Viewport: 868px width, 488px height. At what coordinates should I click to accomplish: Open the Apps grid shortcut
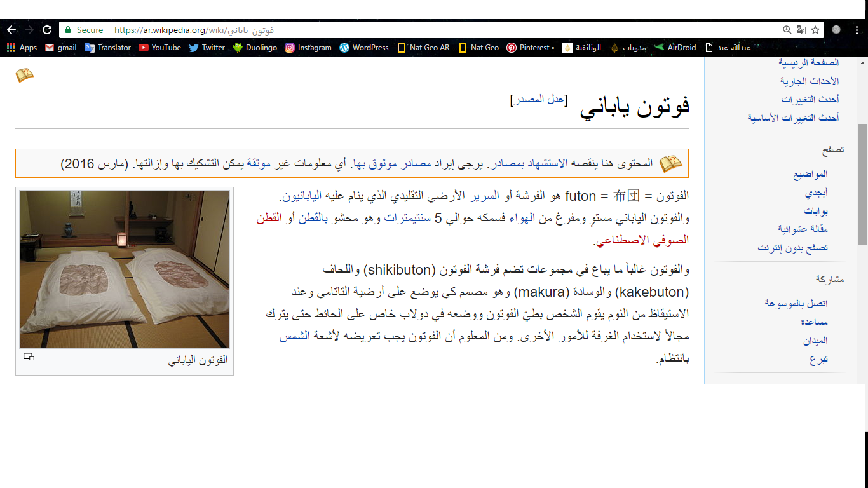(x=22, y=48)
